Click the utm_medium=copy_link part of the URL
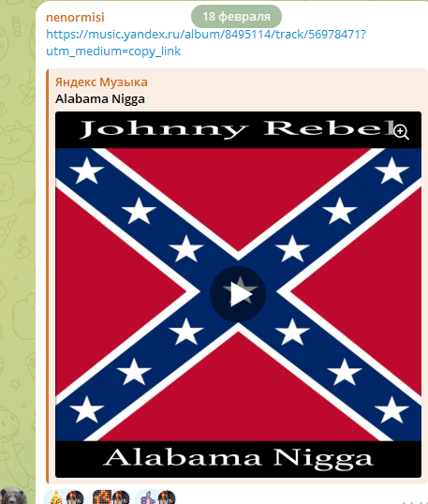 [113, 52]
